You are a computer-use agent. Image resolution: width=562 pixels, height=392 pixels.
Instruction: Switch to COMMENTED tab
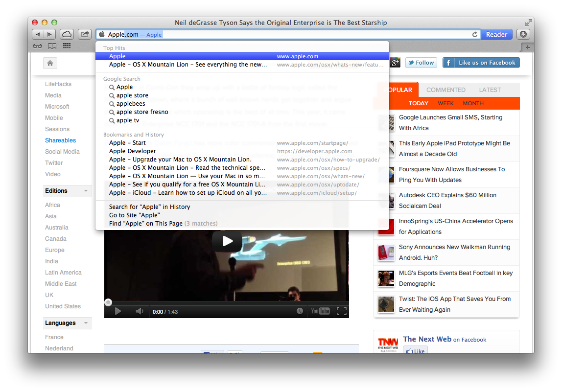[x=446, y=90]
